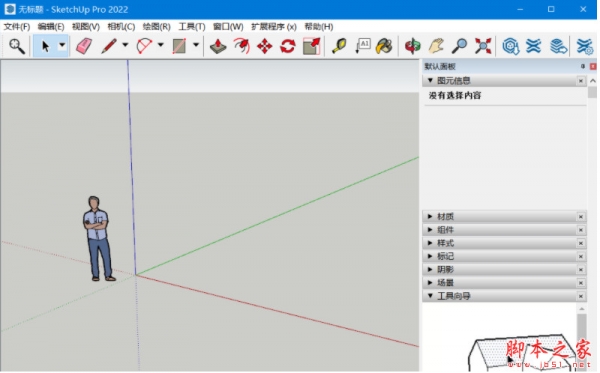The width and height of the screenshot is (600, 373).
Task: Close the 样式 panel section
Action: [581, 243]
